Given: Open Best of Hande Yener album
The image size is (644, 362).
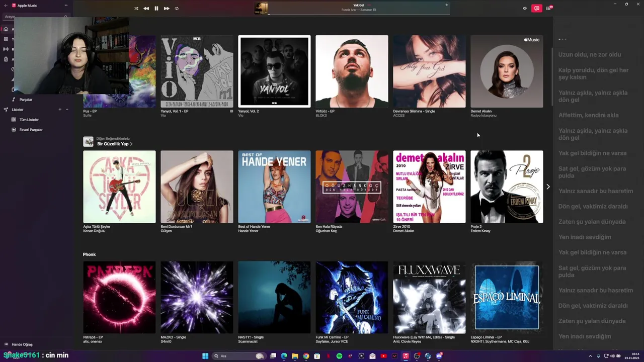Looking at the screenshot, I should (x=274, y=187).
